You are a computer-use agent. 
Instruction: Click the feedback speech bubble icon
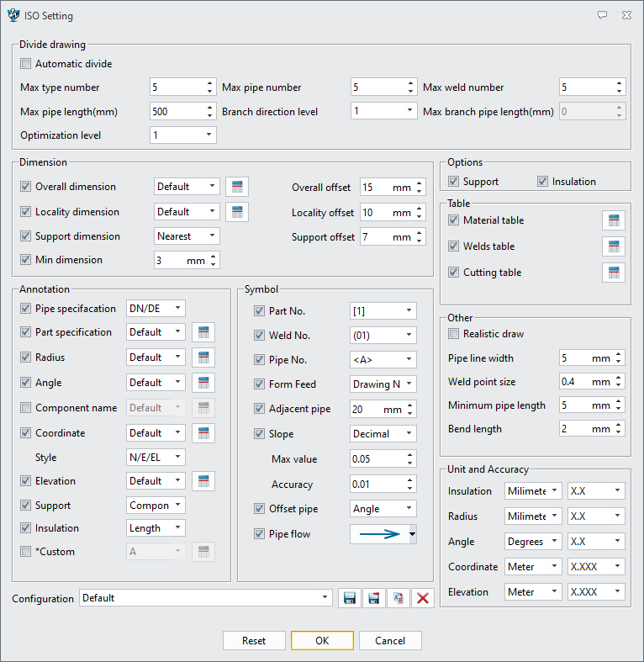[602, 15]
